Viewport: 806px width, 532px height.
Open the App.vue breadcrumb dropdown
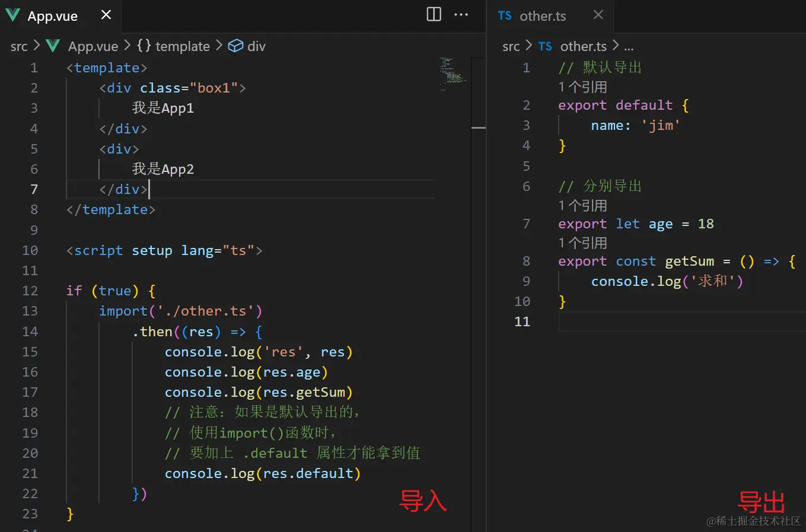[x=93, y=46]
